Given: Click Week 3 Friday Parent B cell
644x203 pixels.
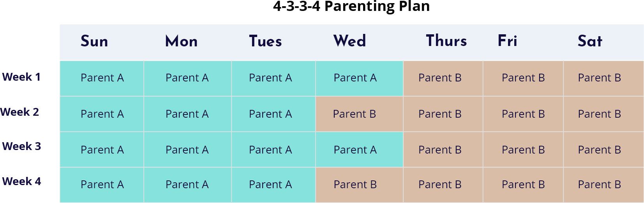Looking at the screenshot, I should pos(523,150).
